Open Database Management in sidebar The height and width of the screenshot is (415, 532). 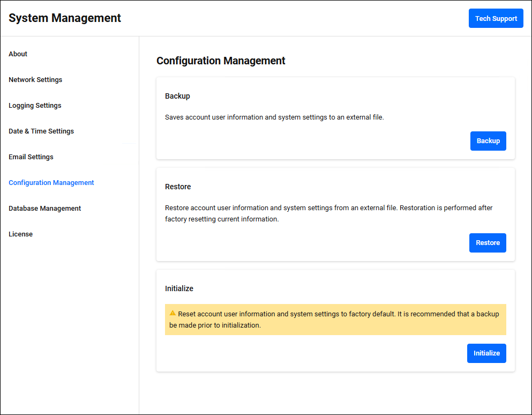point(45,209)
